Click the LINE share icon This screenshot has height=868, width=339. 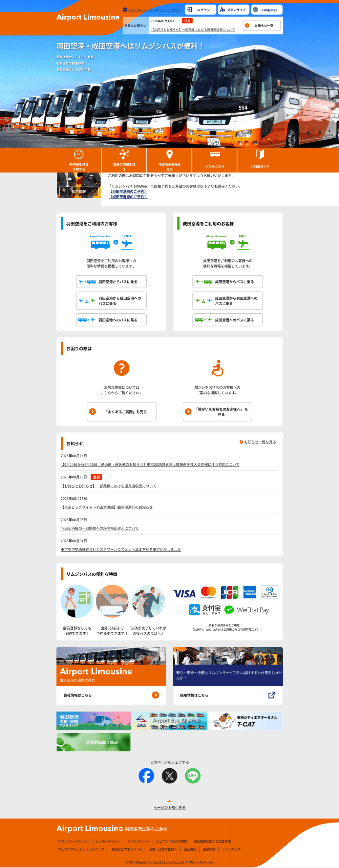tap(193, 775)
